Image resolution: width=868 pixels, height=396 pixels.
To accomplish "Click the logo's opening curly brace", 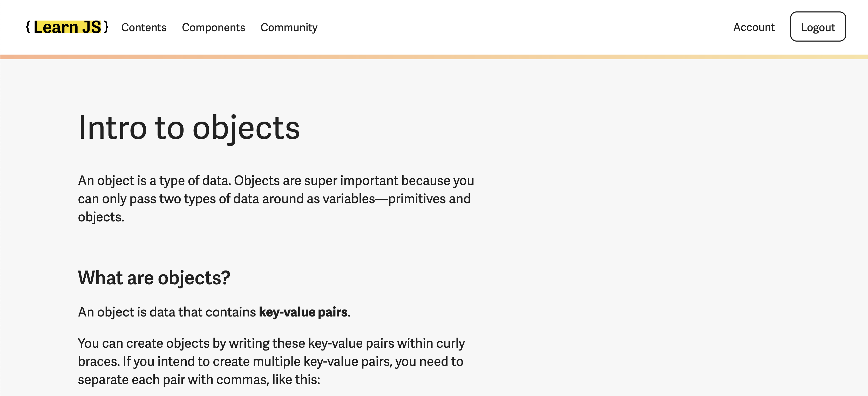I will click(28, 27).
